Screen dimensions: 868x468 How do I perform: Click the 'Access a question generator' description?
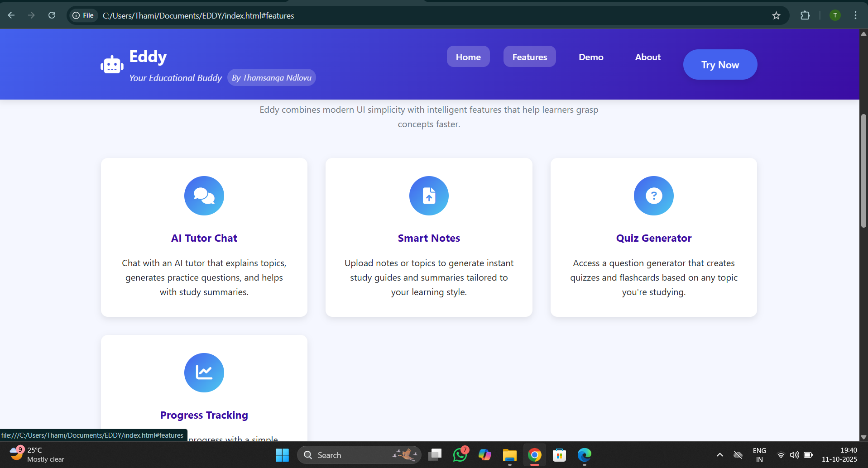(x=654, y=277)
